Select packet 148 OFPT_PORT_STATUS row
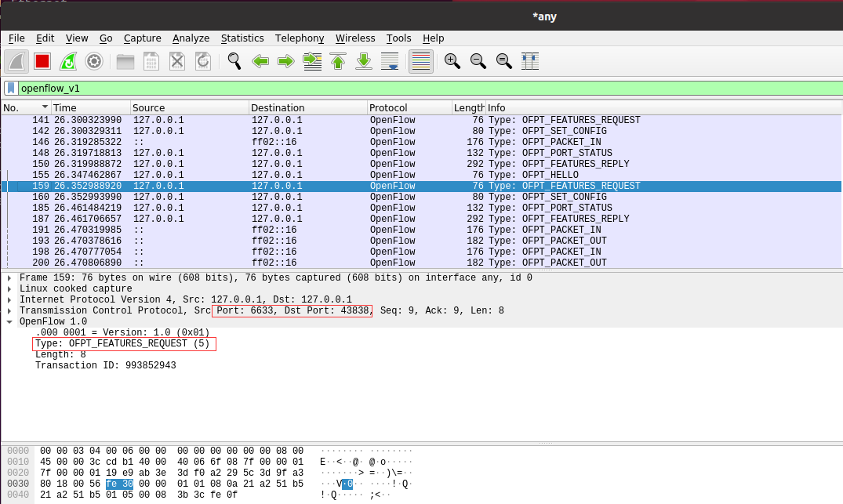Screen dimensions: 843x504 pyautogui.click(x=422, y=153)
